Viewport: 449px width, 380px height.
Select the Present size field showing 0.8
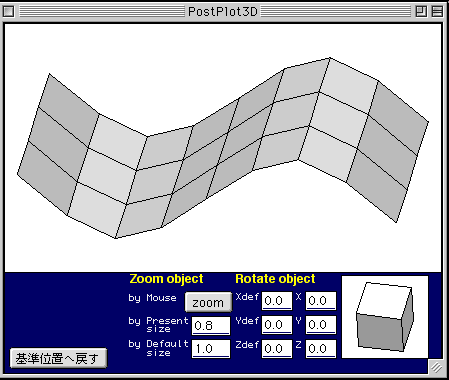tap(211, 326)
